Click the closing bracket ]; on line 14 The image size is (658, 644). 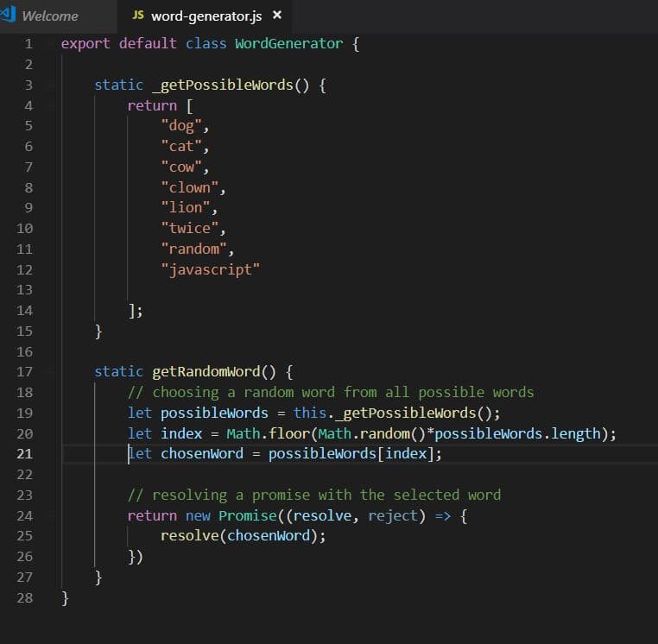pyautogui.click(x=136, y=311)
